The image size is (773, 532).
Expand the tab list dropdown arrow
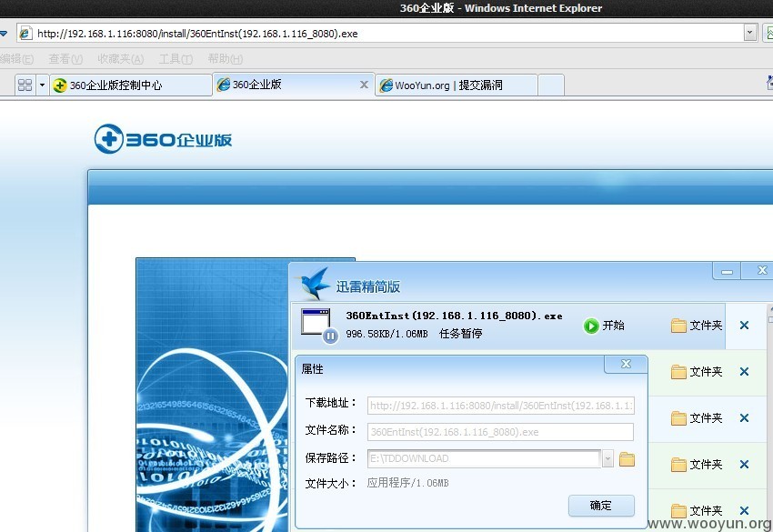[42, 85]
